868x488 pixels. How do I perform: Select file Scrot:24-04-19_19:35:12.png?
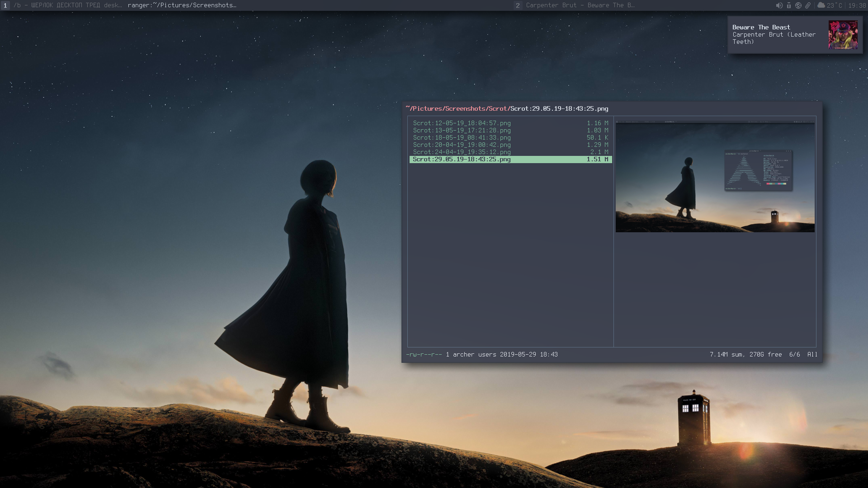pyautogui.click(x=510, y=152)
